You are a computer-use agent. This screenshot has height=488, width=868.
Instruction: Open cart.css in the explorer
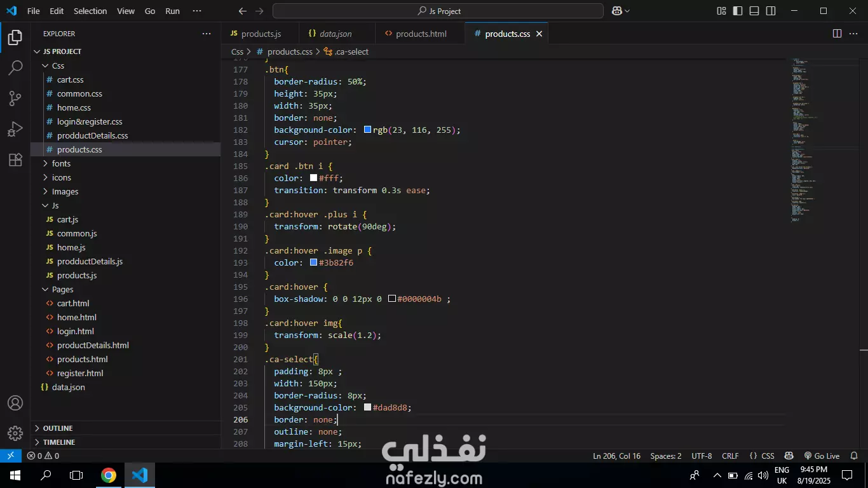[126, 79]
